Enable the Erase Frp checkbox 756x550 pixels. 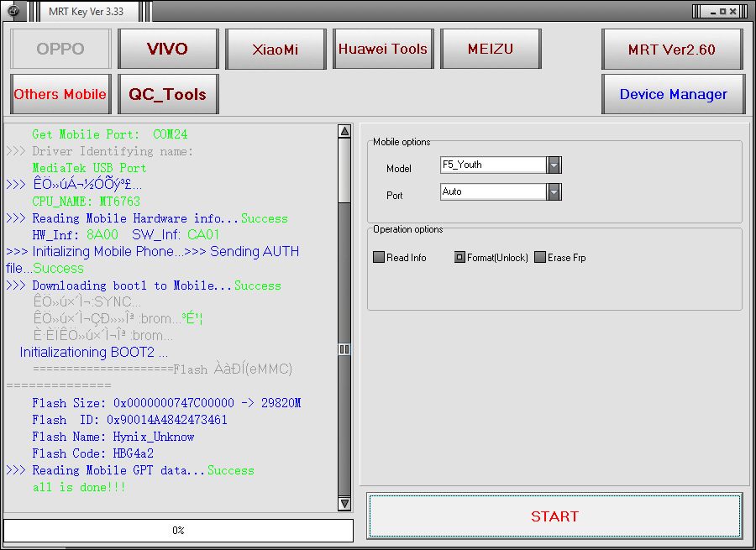540,258
